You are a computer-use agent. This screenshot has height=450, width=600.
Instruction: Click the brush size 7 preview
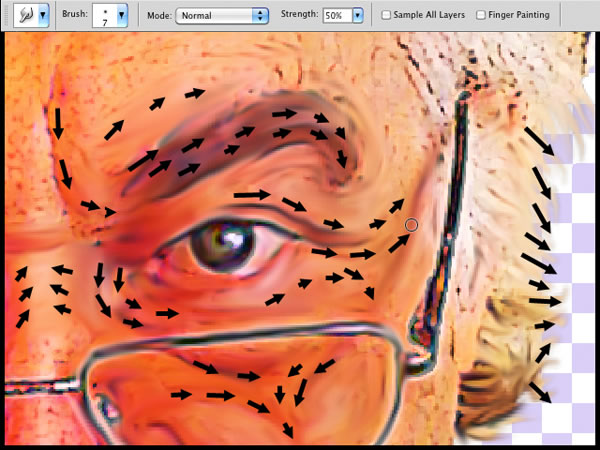tap(104, 15)
